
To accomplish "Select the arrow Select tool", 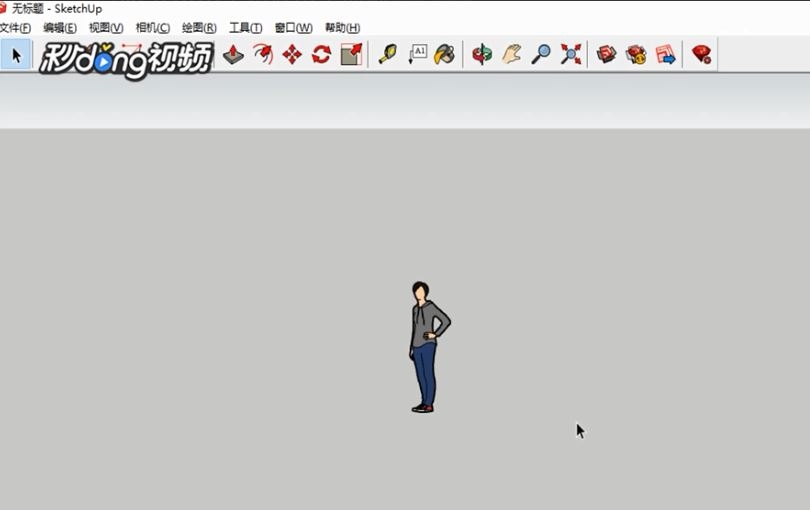I will point(16,55).
